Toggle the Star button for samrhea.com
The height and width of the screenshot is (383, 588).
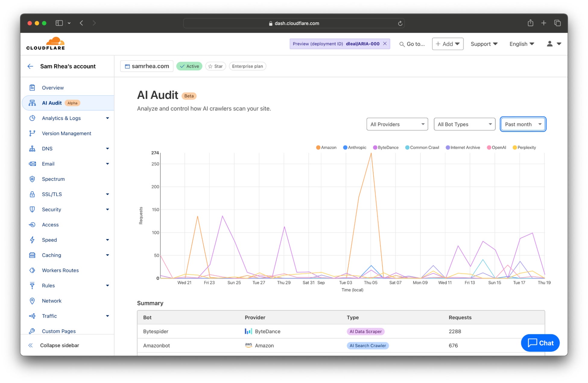(x=216, y=66)
